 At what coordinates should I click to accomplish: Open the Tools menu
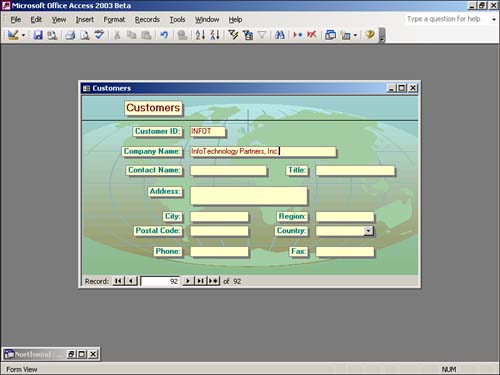point(177,20)
